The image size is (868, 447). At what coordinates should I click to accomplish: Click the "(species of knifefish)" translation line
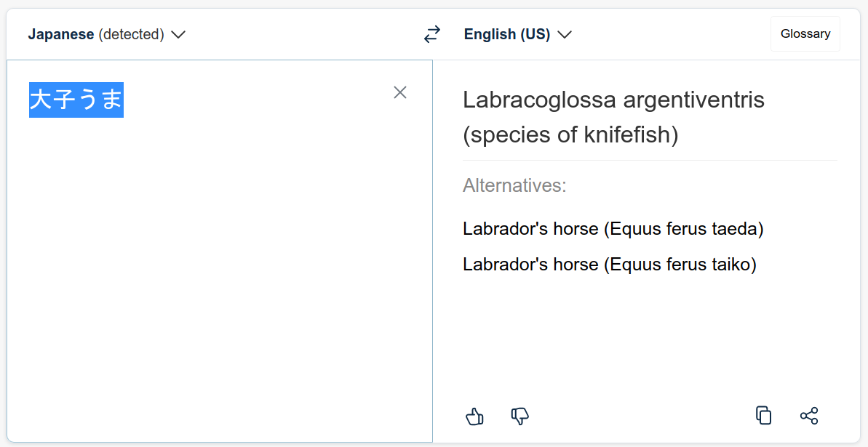pyautogui.click(x=570, y=135)
